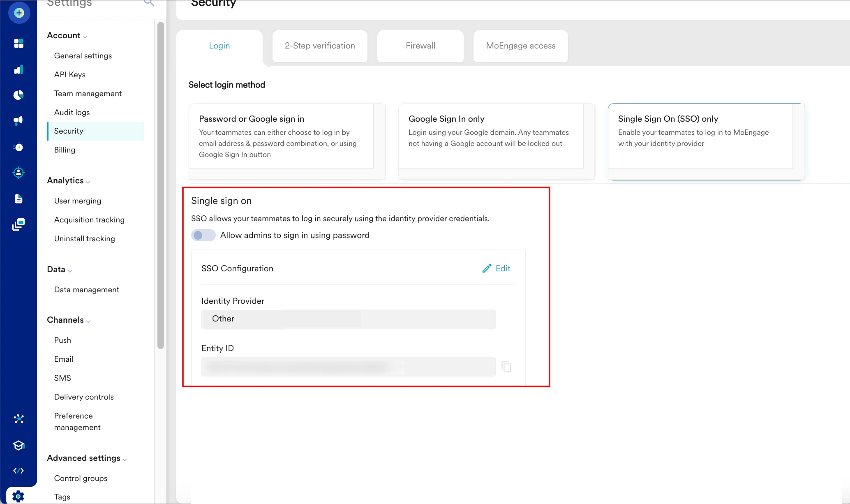Open the dashboard grid icon
This screenshot has height=504, width=850.
[x=19, y=43]
